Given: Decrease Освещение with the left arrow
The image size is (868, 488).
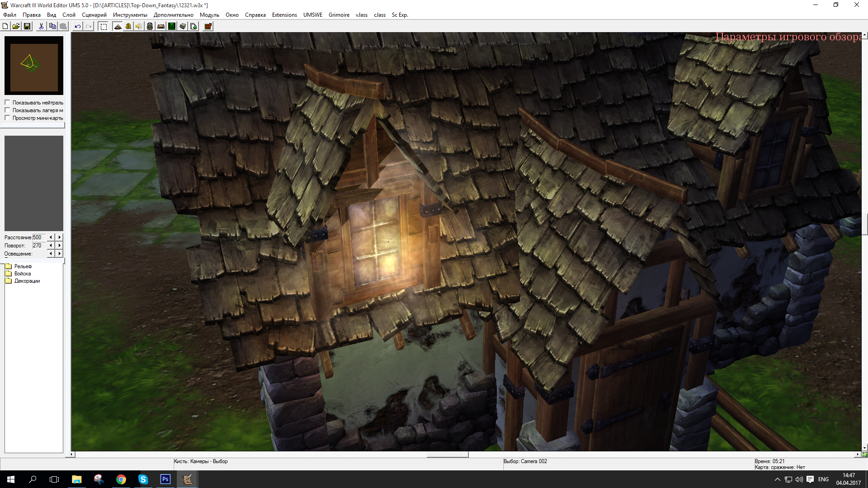Looking at the screenshot, I should (51, 254).
